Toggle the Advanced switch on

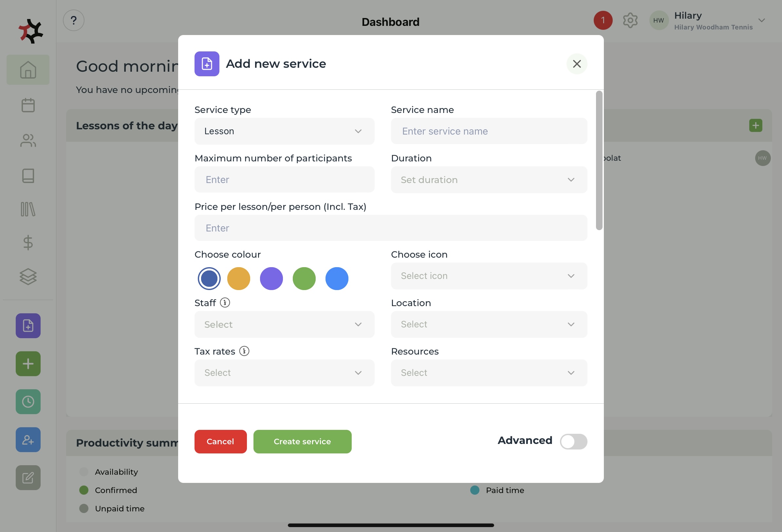point(573,441)
